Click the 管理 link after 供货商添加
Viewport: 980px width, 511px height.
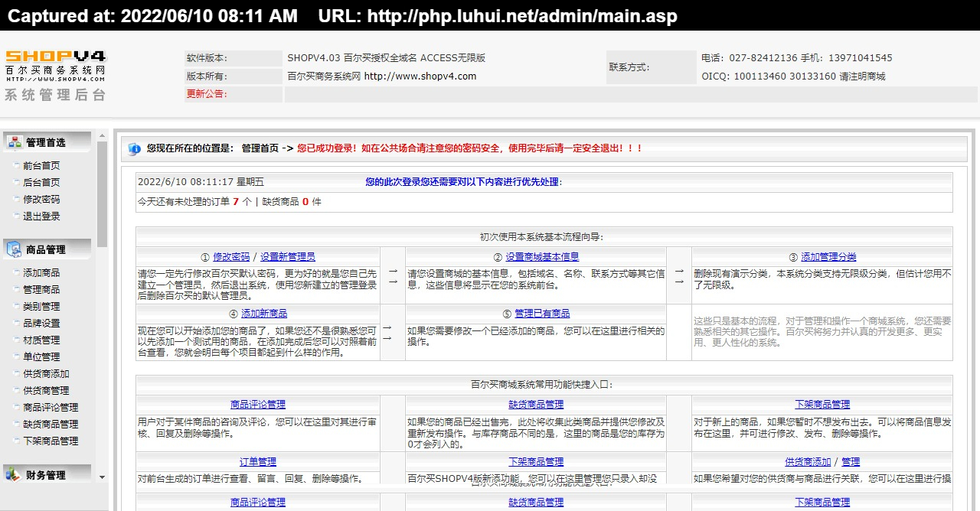tap(851, 461)
